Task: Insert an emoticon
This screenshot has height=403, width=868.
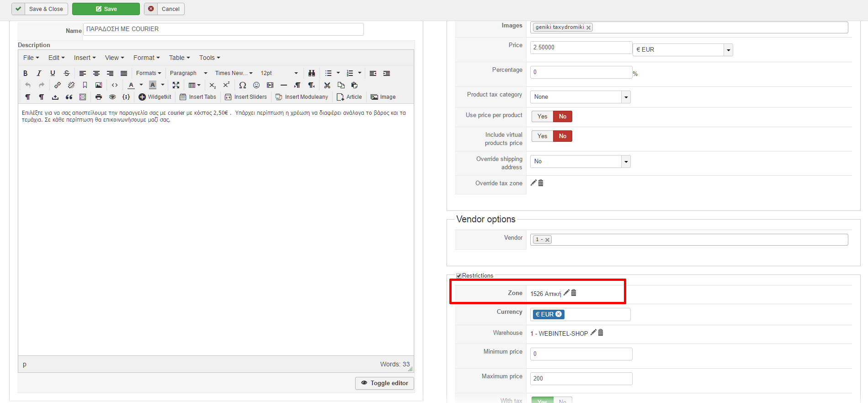Action: tap(256, 85)
